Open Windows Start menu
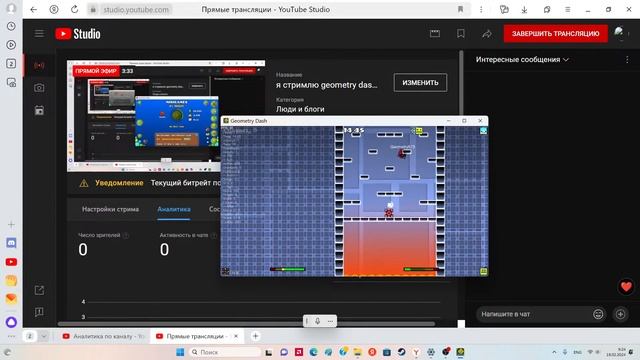This screenshot has height=360, width=640. (180, 352)
